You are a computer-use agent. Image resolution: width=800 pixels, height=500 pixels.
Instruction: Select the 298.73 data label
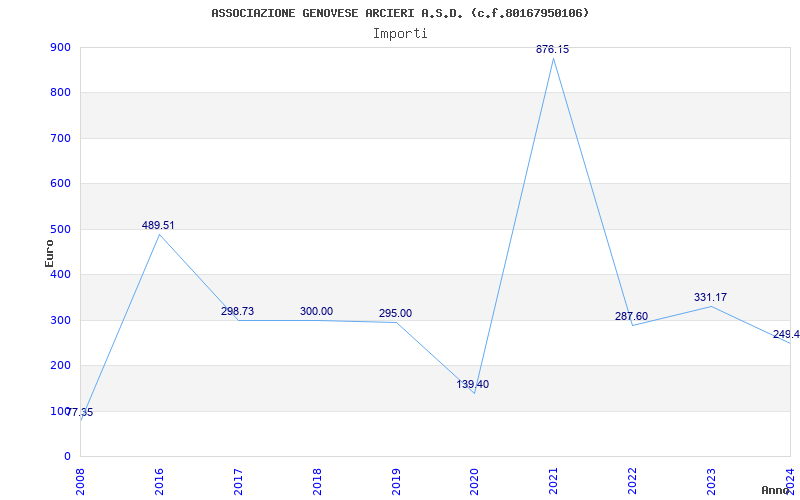[237, 311]
